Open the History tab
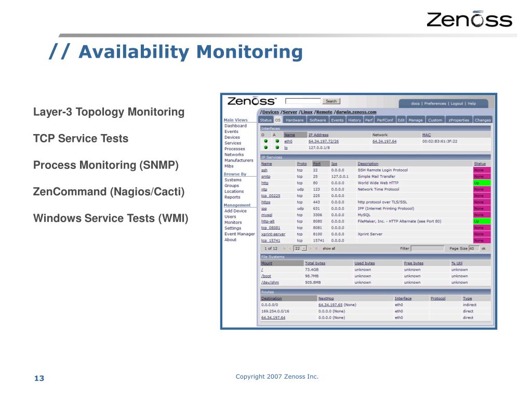Viewport: 532px width, 399px height. (354, 120)
